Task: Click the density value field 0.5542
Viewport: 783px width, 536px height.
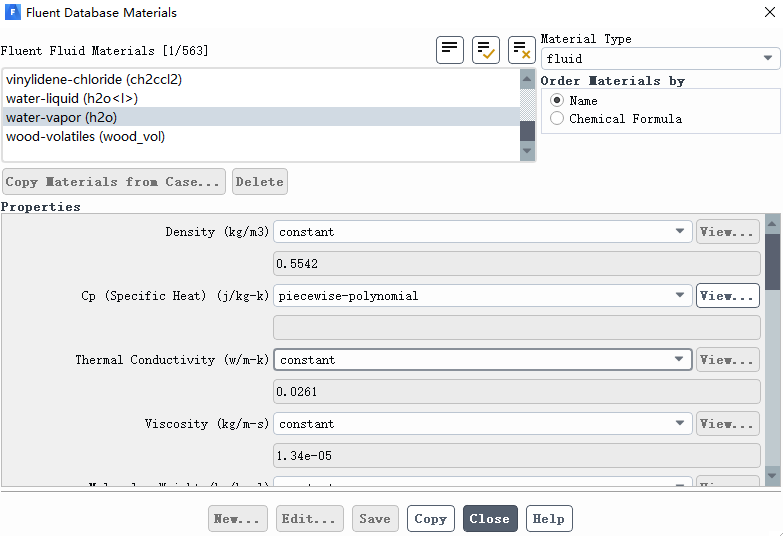Action: (x=516, y=264)
